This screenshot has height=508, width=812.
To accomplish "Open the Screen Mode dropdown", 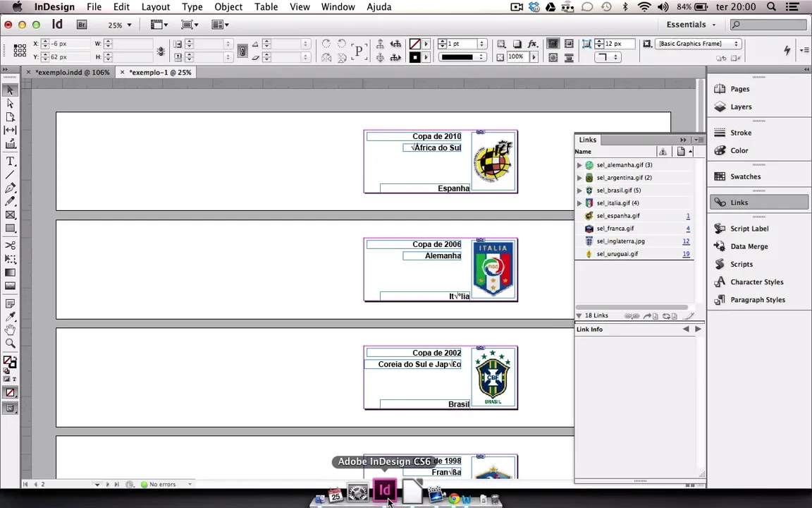I will (x=190, y=25).
